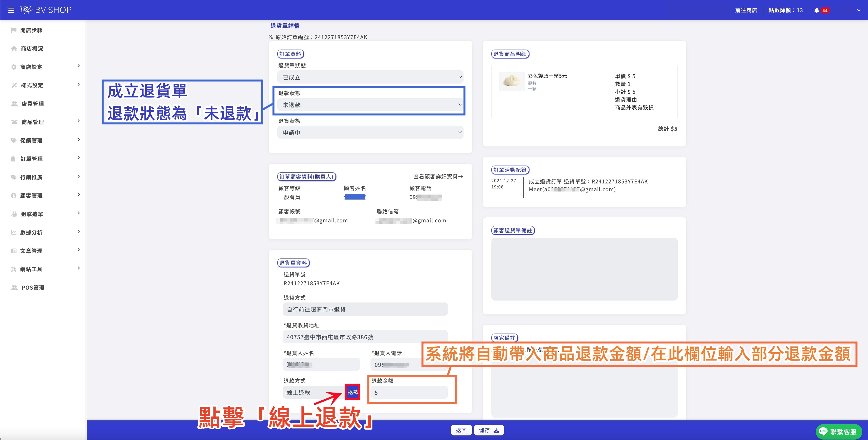
Task: Open the 退貨單狀態 dropdown showing 已成立
Action: tap(370, 77)
